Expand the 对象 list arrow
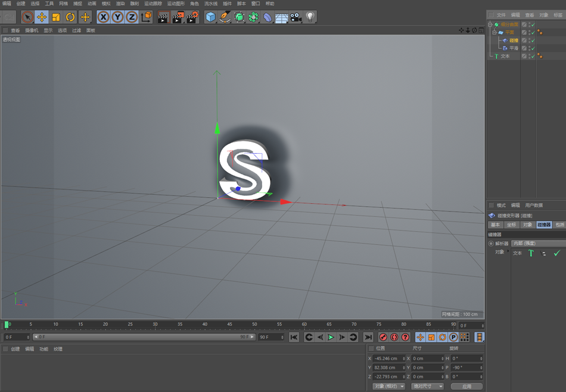The height and width of the screenshot is (392, 566). (x=508, y=251)
